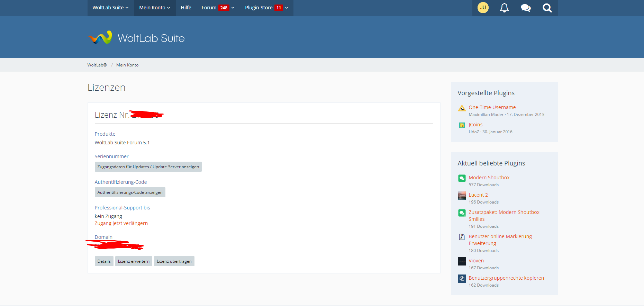Click the Authentifizierungs-Code anzeigen button
The height and width of the screenshot is (306, 644).
130,192
